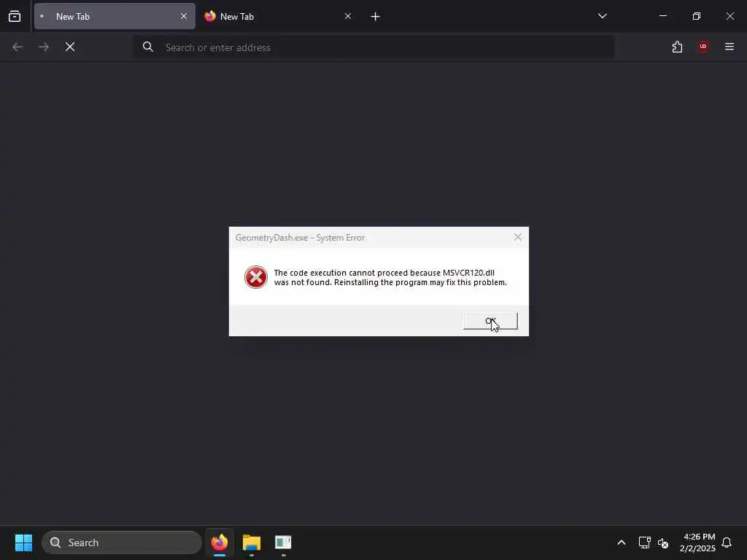Show hidden system tray icons

(x=622, y=542)
